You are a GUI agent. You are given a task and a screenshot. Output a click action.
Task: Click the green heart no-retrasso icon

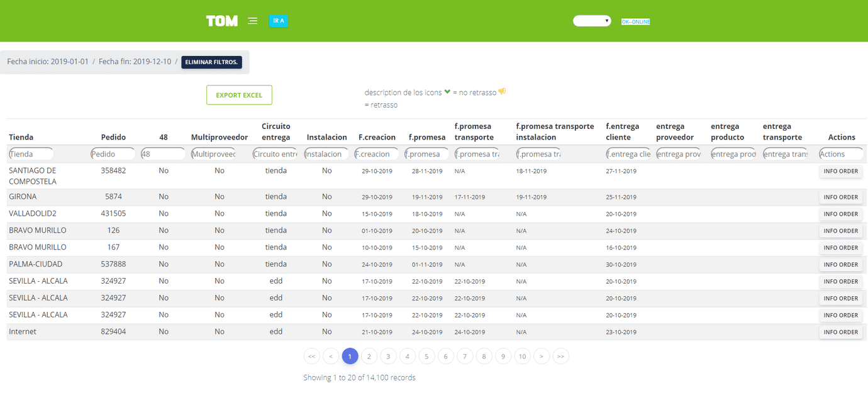point(447,92)
